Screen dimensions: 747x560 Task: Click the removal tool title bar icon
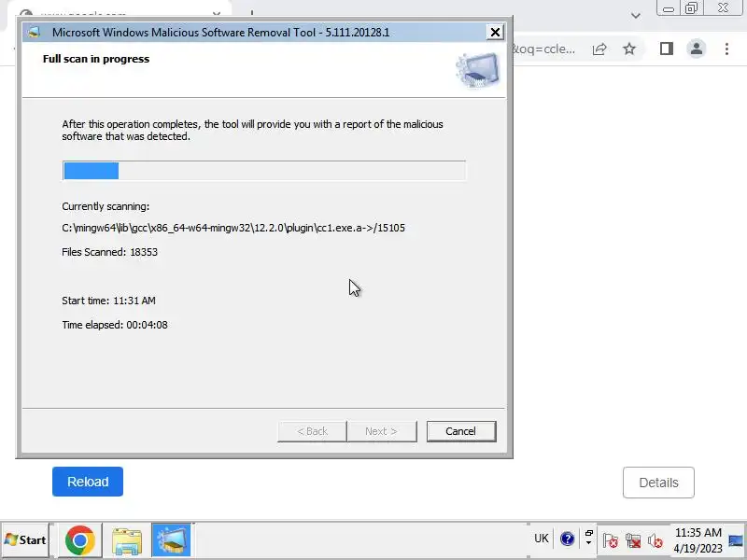point(34,32)
